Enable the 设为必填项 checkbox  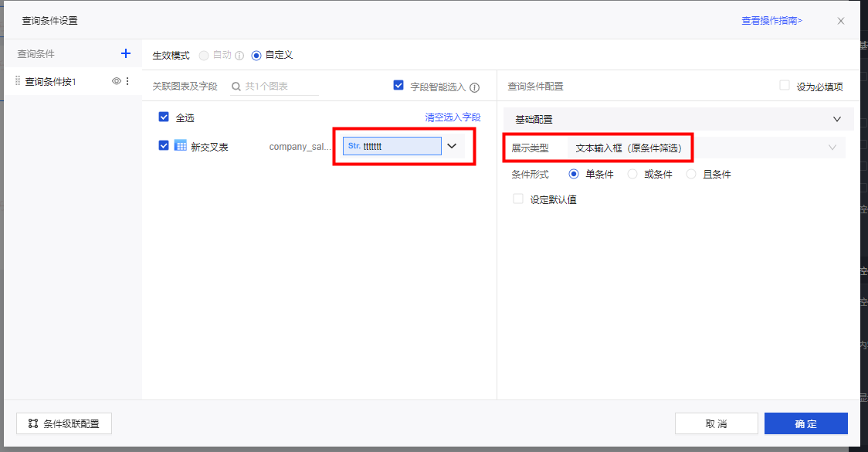pyautogui.click(x=785, y=86)
